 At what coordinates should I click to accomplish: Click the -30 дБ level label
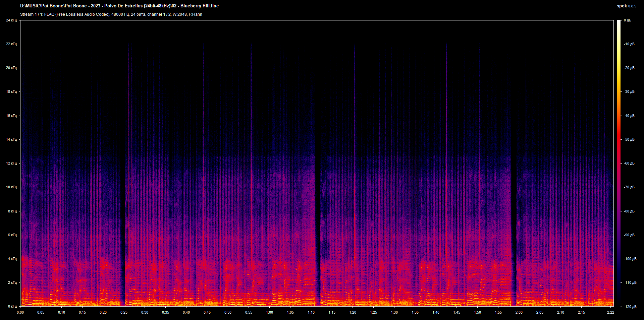629,92
